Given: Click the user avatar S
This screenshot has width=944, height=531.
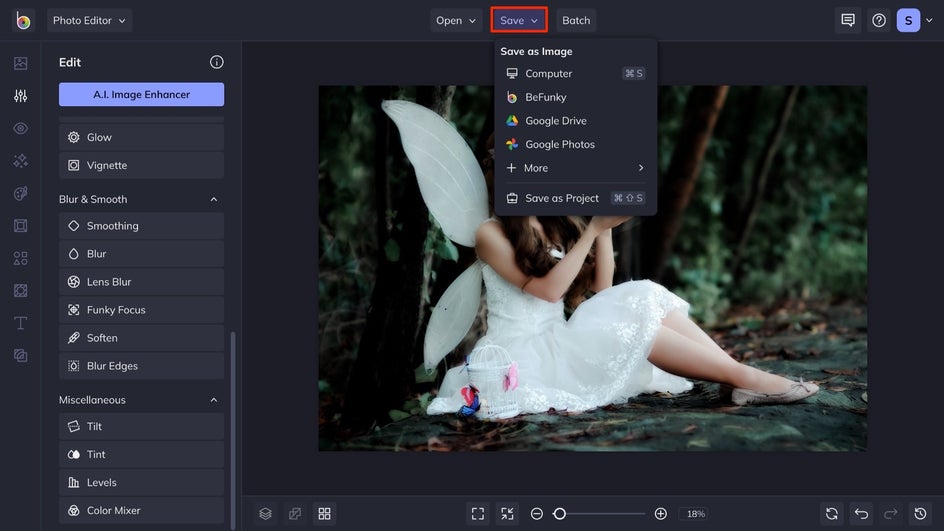Looking at the screenshot, I should pos(908,20).
